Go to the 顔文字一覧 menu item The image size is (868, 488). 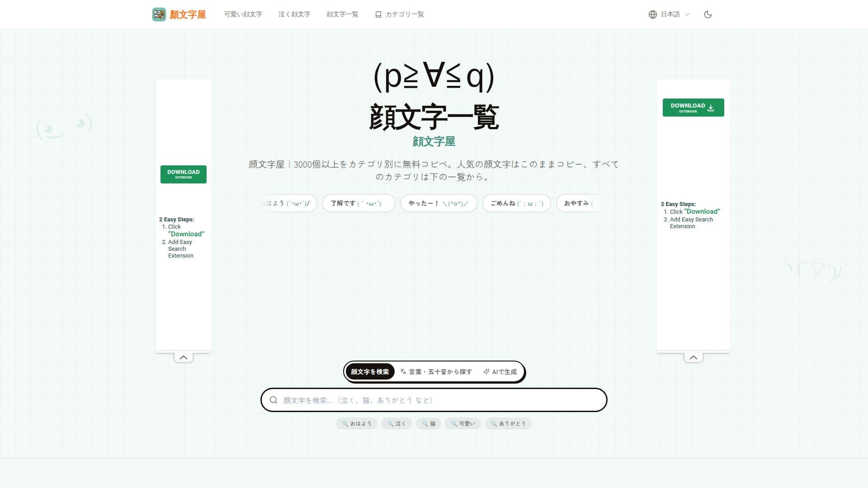click(x=342, y=14)
